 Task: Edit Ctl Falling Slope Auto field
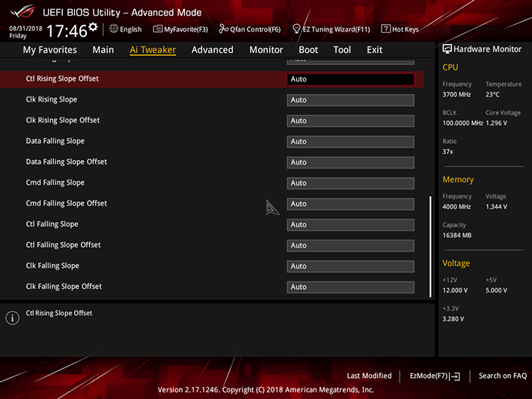(x=350, y=225)
